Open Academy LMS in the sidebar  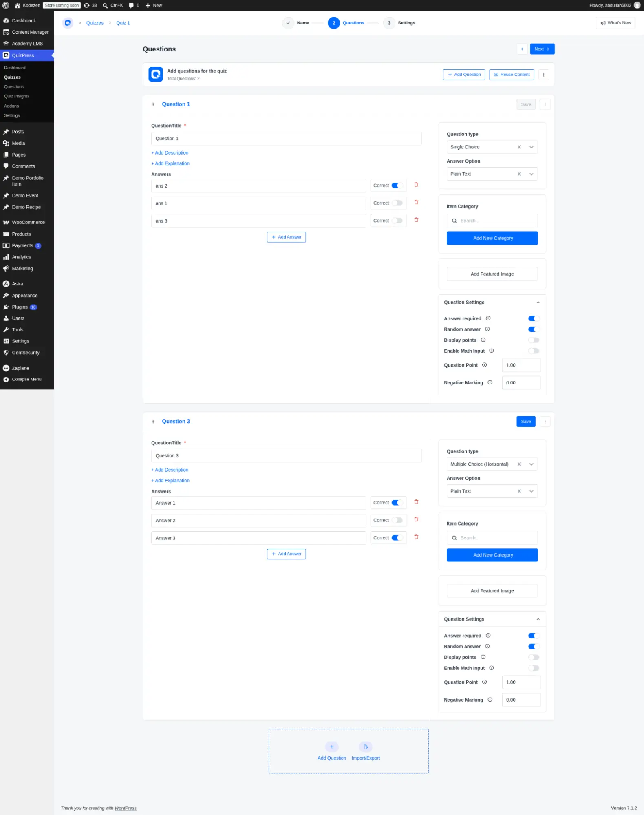coord(27,44)
